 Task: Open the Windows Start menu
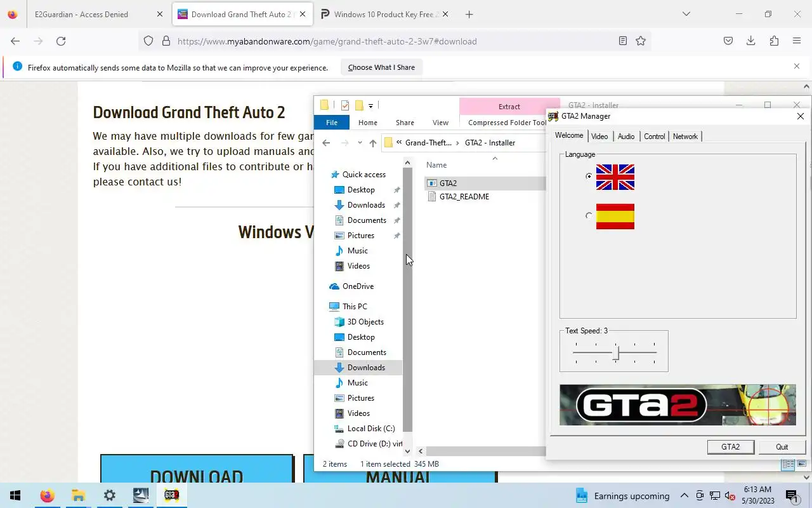pos(15,495)
